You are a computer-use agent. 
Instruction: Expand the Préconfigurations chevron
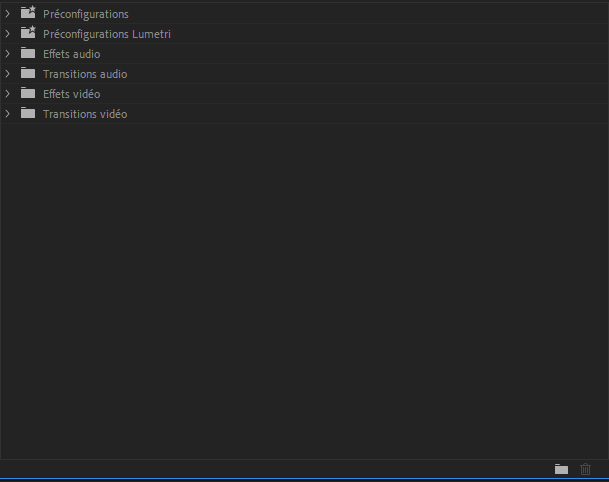coord(8,14)
